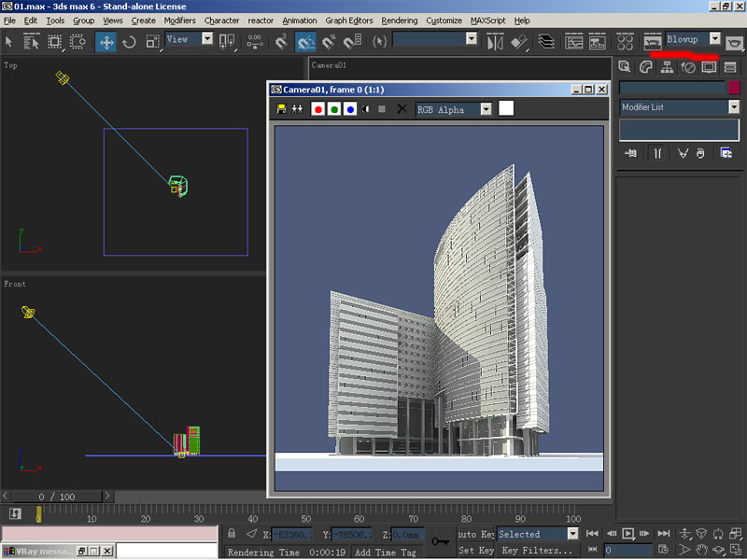This screenshot has width=747, height=560.
Task: Open the Mirror tool in main toolbar
Action: [496, 42]
